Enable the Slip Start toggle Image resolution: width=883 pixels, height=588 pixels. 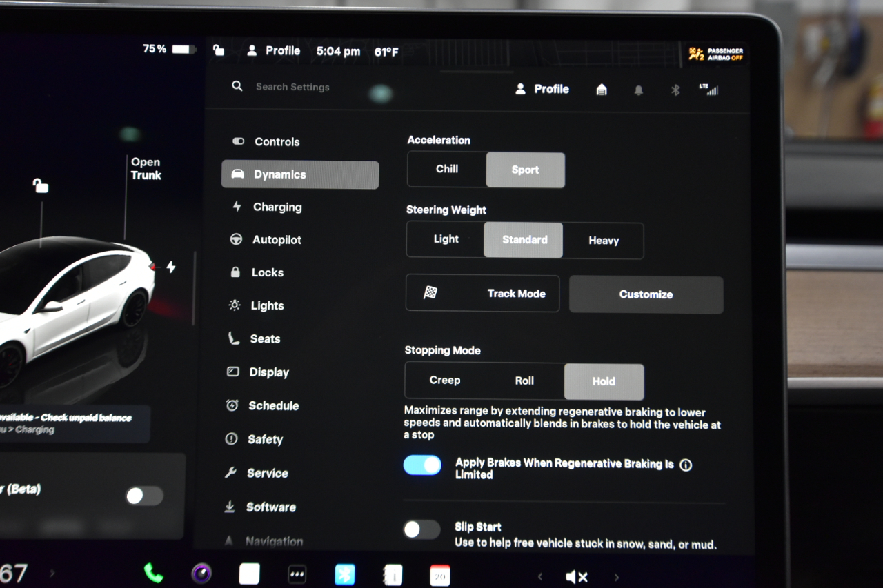tap(422, 529)
